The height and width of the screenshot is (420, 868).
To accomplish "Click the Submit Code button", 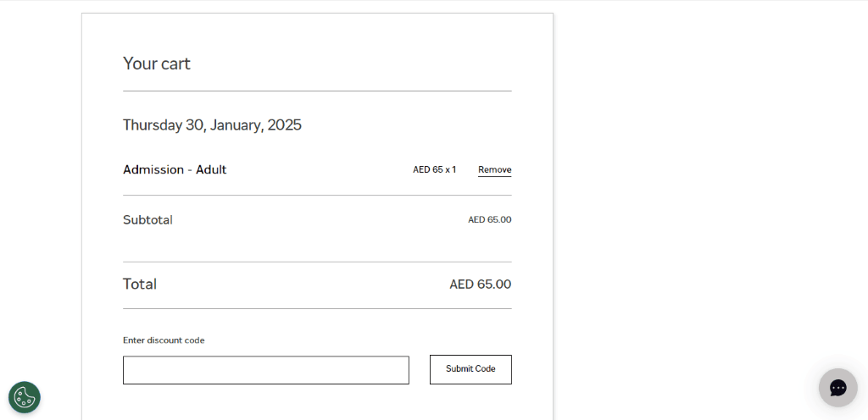I will pos(470,369).
